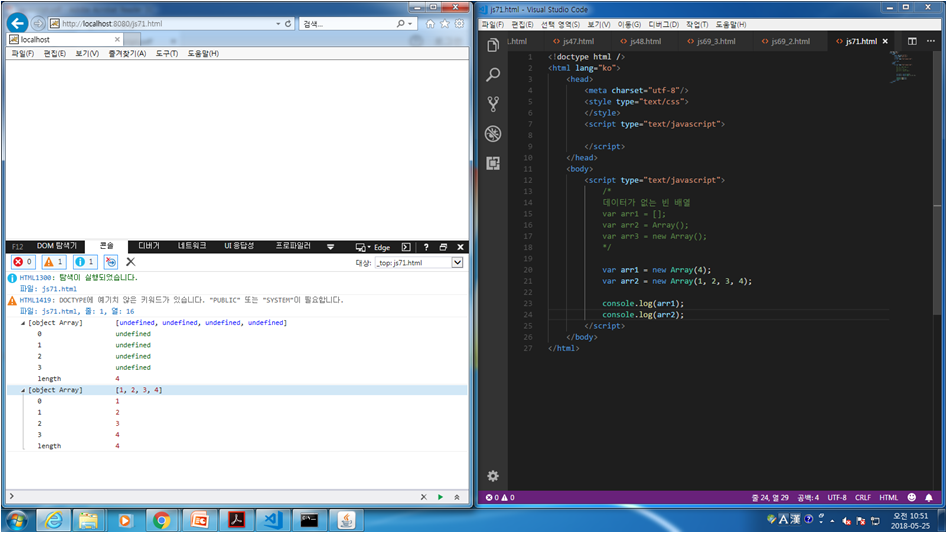This screenshot has width=947, height=533.
Task: Go forward in Internet Explorer
Action: 38,24
